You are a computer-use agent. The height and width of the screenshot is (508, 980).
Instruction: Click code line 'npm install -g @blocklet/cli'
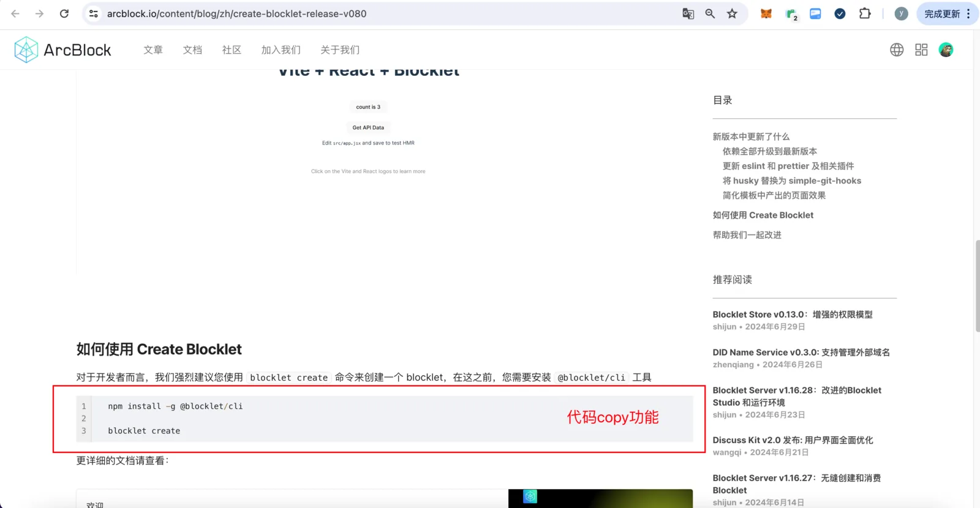175,406
